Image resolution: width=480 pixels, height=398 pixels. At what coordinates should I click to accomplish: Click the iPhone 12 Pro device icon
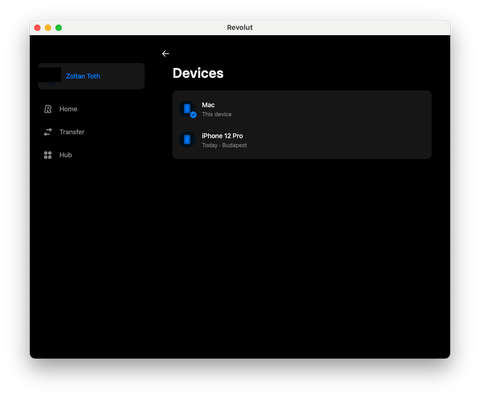[187, 140]
